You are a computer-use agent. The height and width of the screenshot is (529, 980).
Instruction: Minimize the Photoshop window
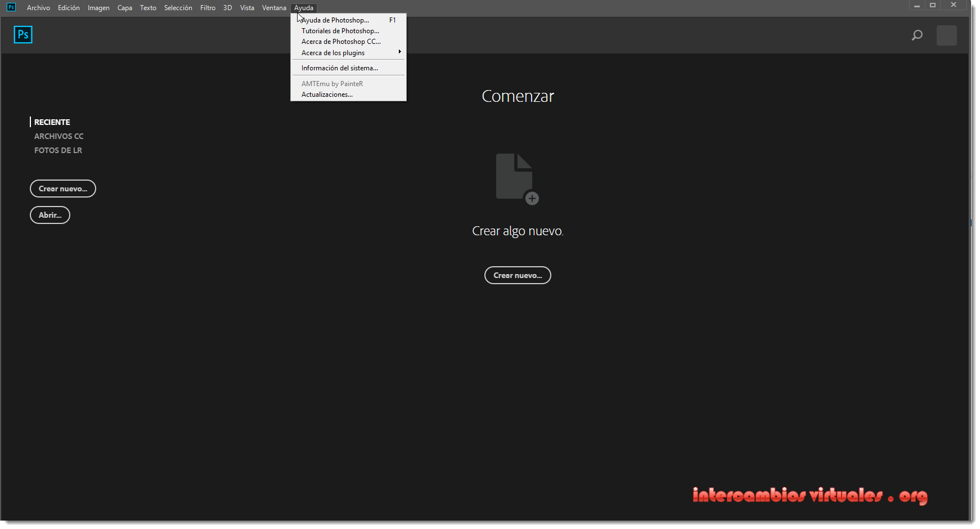pos(917,5)
